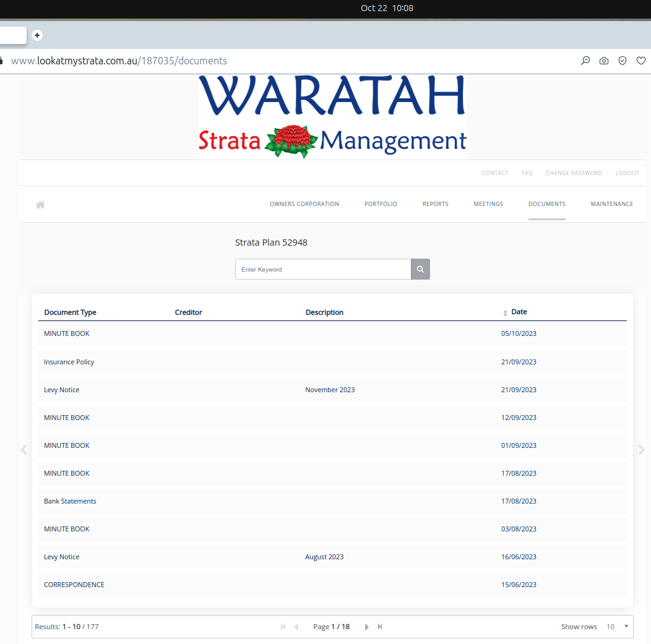Image resolution: width=651 pixels, height=644 pixels.
Task: Go to home via the house icon
Action: [40, 205]
